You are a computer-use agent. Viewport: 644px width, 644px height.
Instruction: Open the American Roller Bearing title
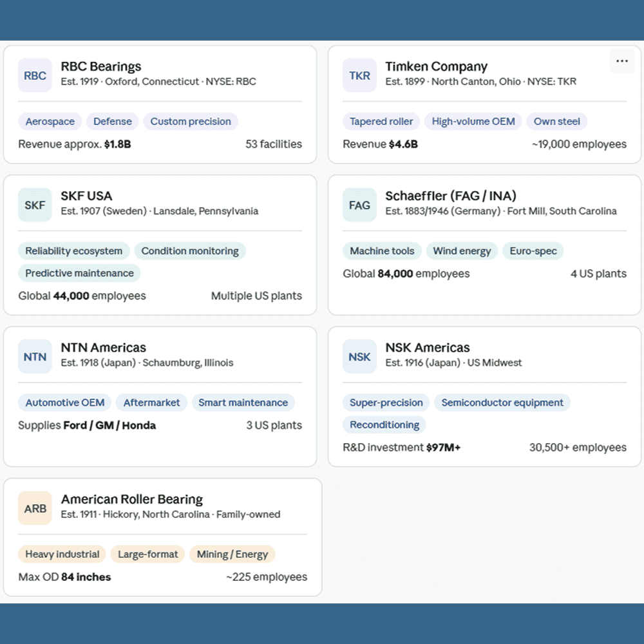click(x=132, y=499)
